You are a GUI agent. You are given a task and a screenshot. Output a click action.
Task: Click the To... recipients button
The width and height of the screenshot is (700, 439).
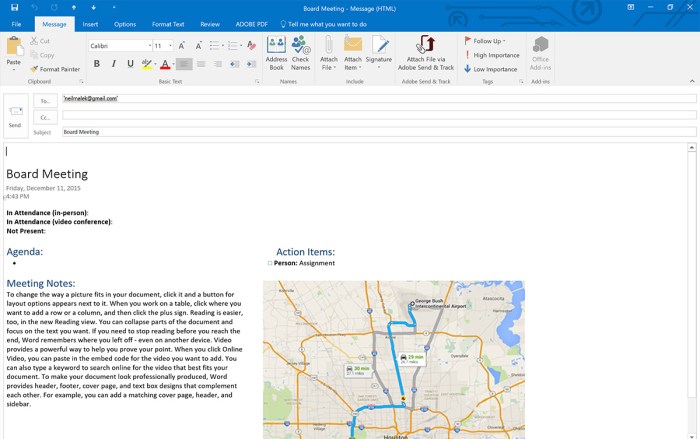tap(45, 101)
